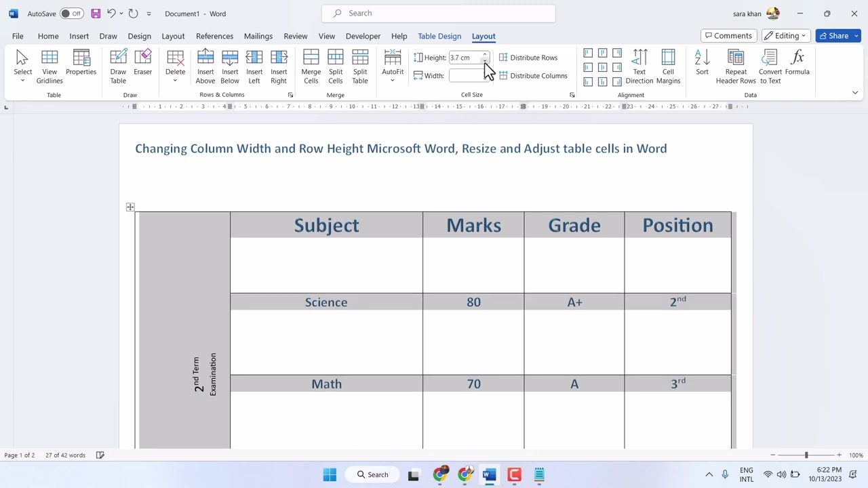
Task: Insert a column to the left
Action: coord(254,67)
